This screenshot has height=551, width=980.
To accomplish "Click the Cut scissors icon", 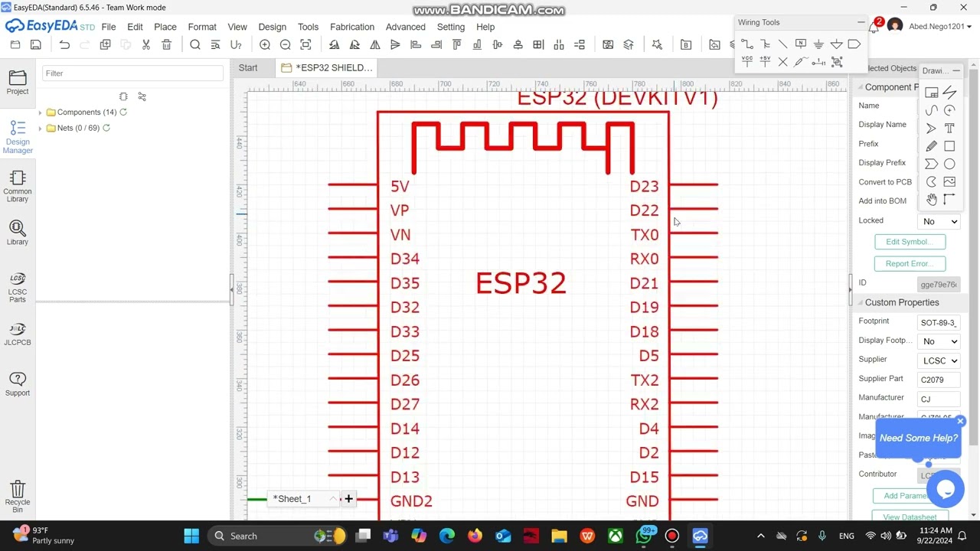I will click(x=145, y=45).
